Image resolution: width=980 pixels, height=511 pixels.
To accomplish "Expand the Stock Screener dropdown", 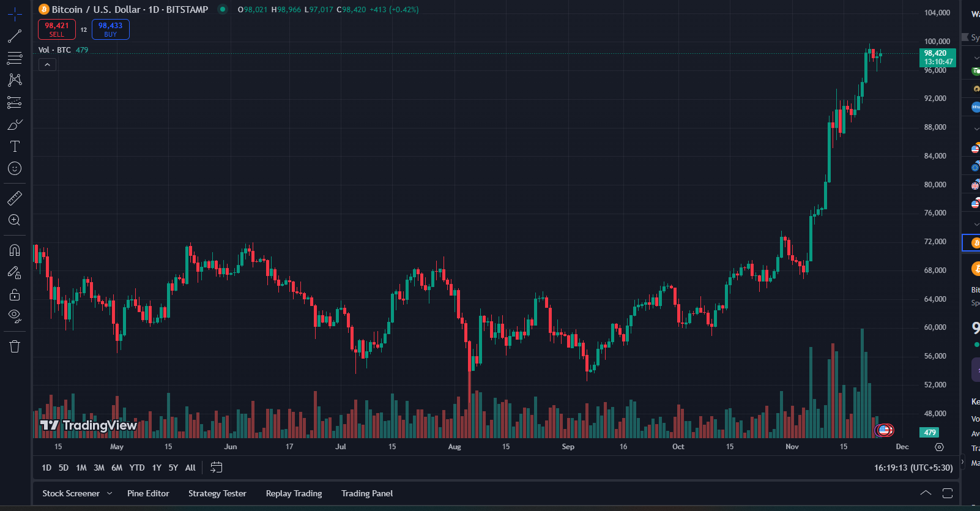I will point(110,493).
